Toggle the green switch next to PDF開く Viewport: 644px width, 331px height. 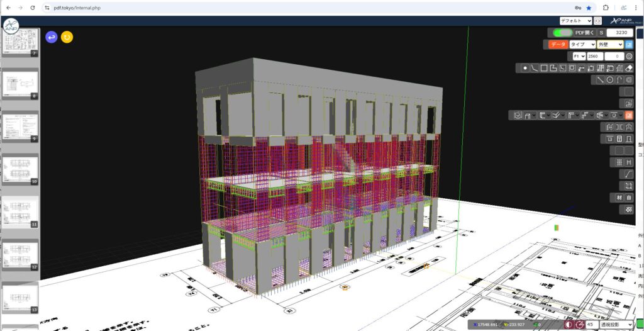coord(561,32)
